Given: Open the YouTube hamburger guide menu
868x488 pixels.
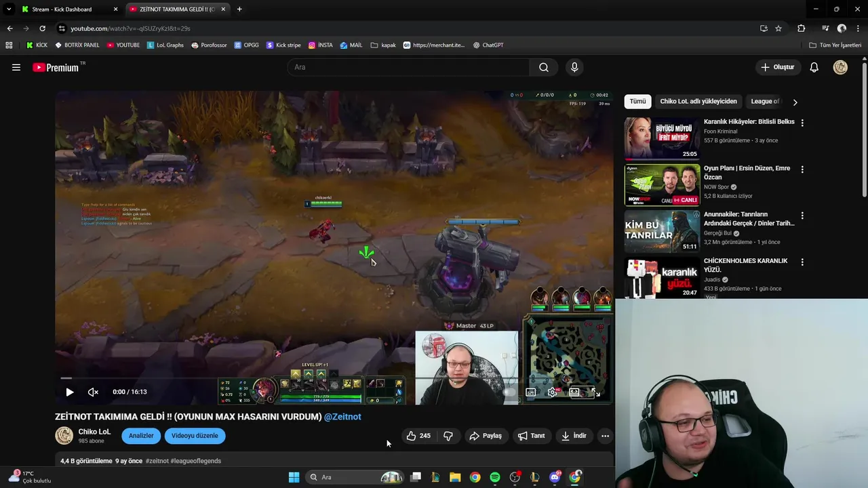Looking at the screenshot, I should click(x=16, y=67).
